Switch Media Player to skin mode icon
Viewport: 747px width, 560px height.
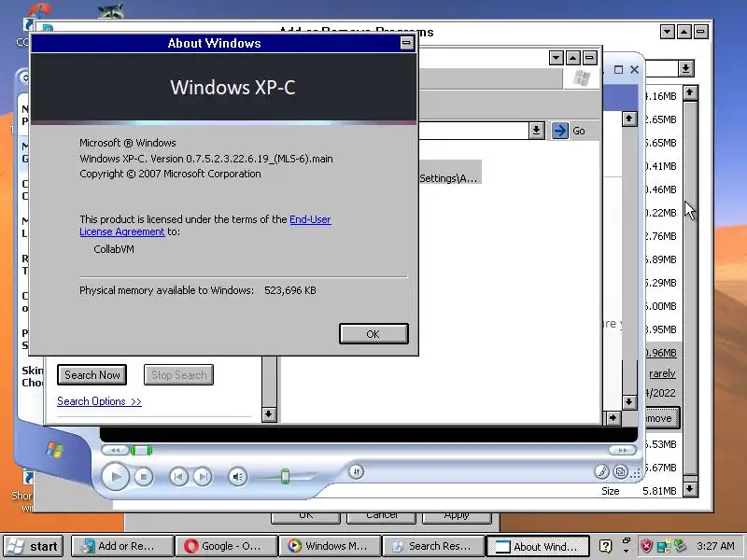click(620, 472)
